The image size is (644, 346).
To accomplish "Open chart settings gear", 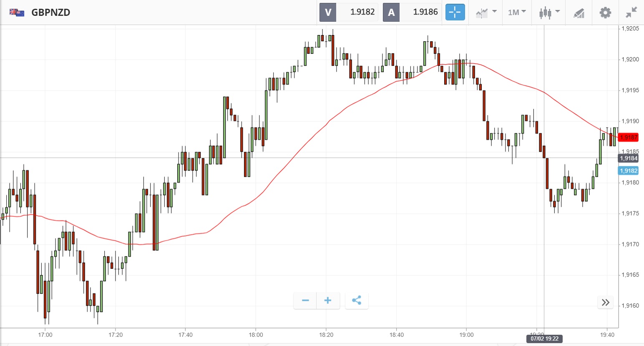I will point(605,13).
